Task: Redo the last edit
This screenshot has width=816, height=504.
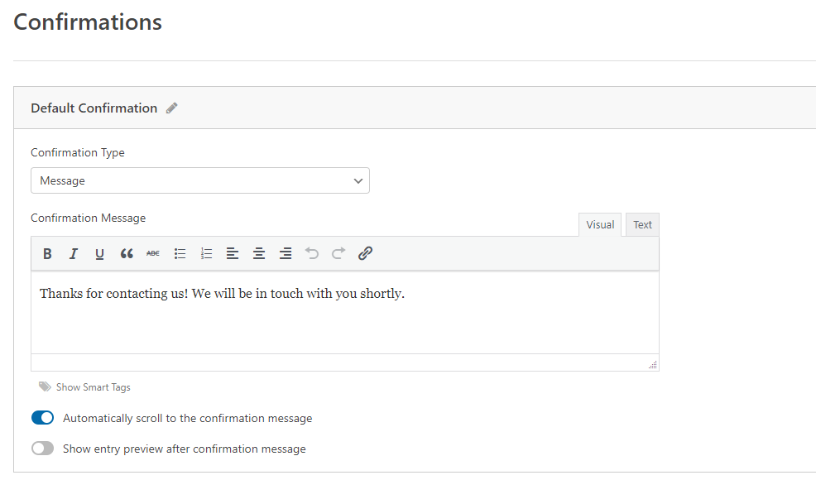Action: [338, 254]
